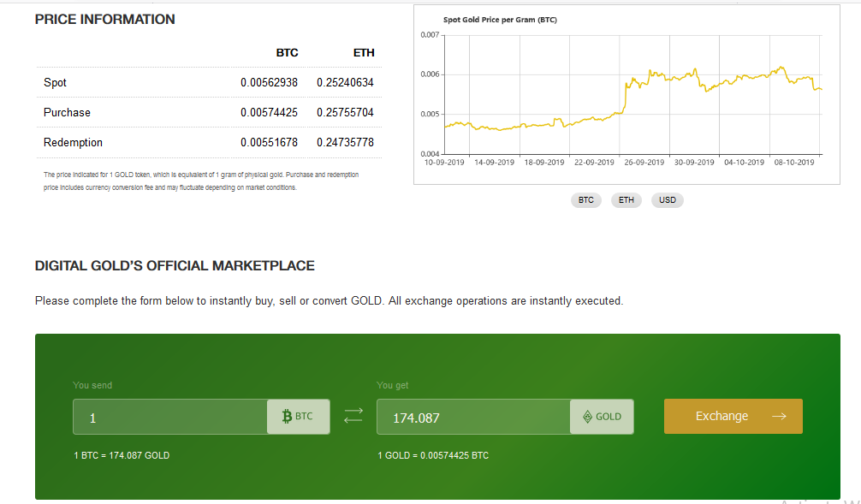Screen dimensions: 861x504
Task: Click the 1 BTC = 174.087 GOLD rate text
Action: coord(122,455)
